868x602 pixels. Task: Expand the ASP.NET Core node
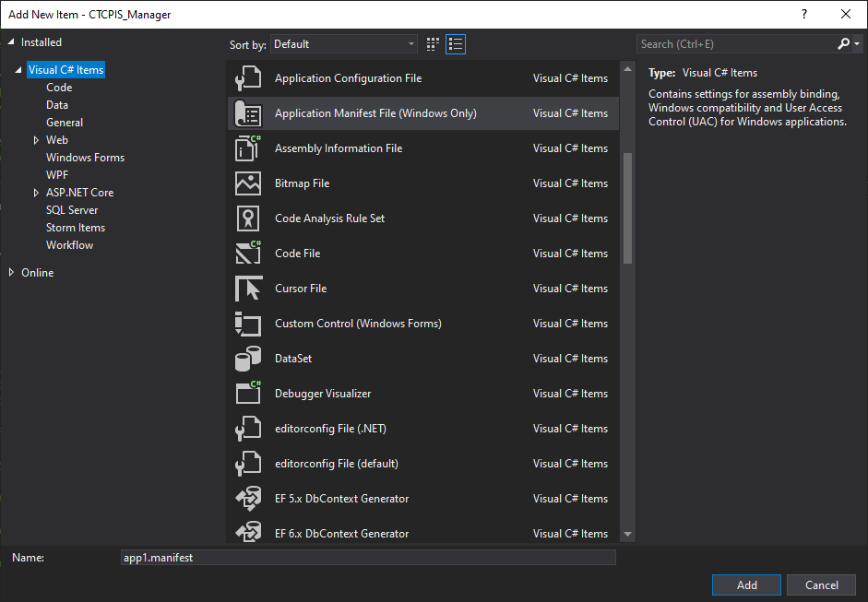(x=36, y=193)
